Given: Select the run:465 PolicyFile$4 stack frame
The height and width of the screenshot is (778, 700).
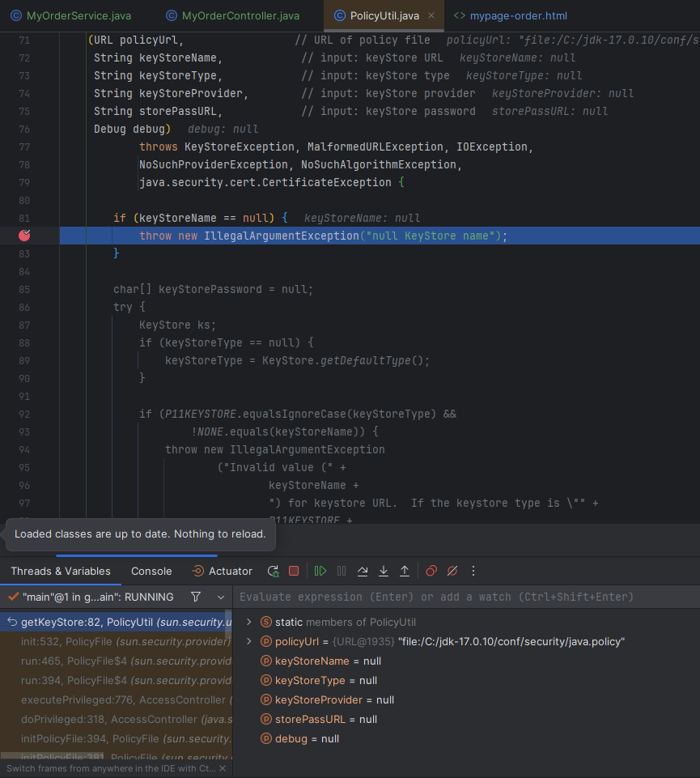Looking at the screenshot, I should coord(116,661).
